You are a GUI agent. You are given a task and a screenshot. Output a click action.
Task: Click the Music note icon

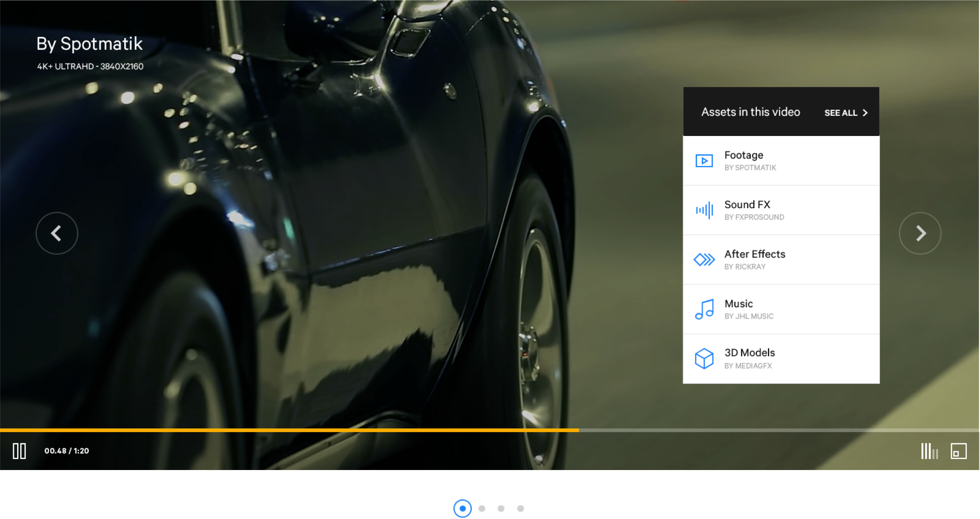click(x=704, y=309)
